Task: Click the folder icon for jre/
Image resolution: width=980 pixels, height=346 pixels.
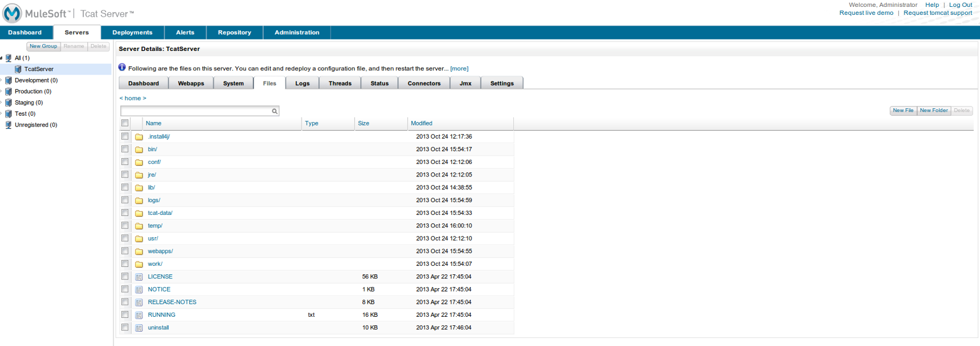Action: click(139, 175)
